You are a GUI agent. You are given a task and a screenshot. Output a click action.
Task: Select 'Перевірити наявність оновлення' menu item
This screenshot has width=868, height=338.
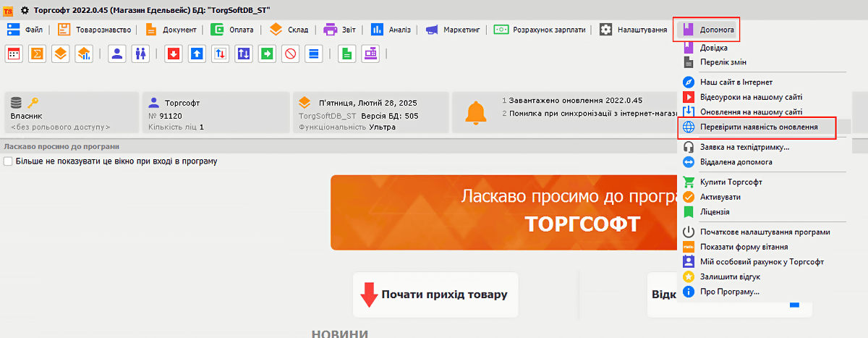[x=759, y=127]
